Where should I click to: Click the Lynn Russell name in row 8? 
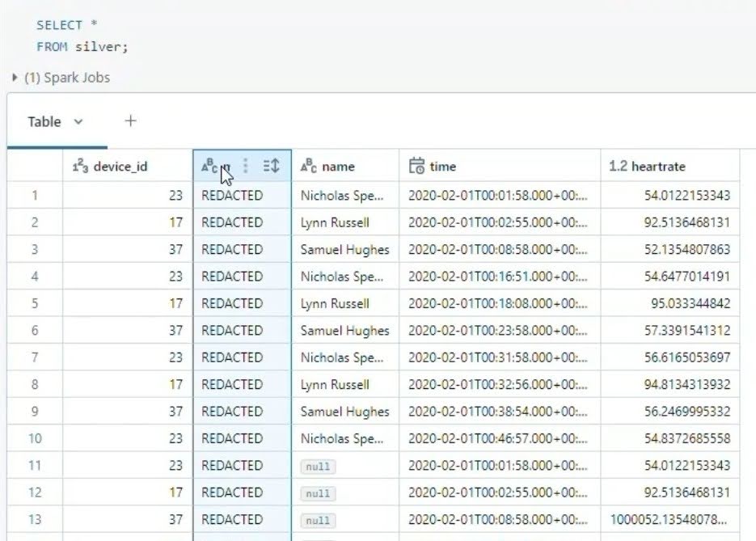[335, 384]
